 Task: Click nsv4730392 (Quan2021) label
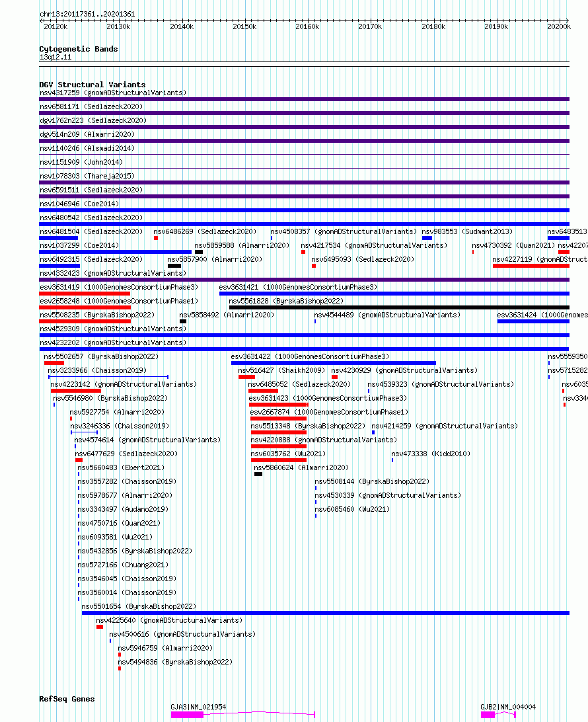click(x=513, y=245)
